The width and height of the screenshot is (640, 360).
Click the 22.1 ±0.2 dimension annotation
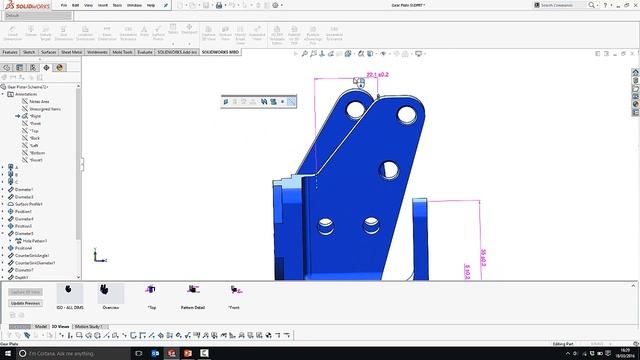[378, 75]
